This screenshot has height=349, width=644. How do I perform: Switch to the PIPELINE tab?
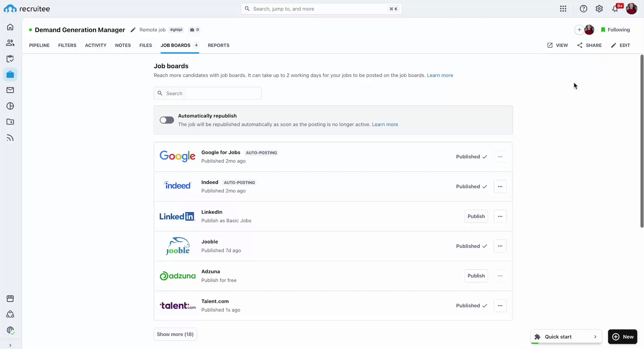[x=39, y=45]
